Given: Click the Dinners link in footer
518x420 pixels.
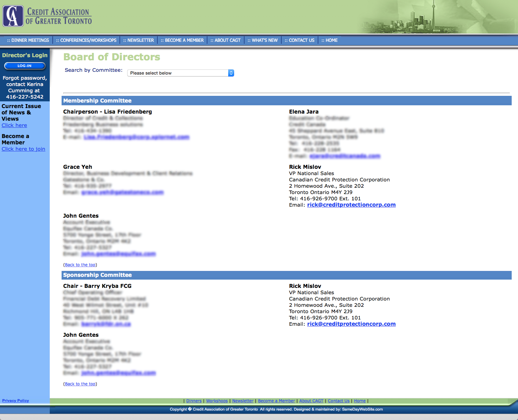Looking at the screenshot, I should point(194,401).
